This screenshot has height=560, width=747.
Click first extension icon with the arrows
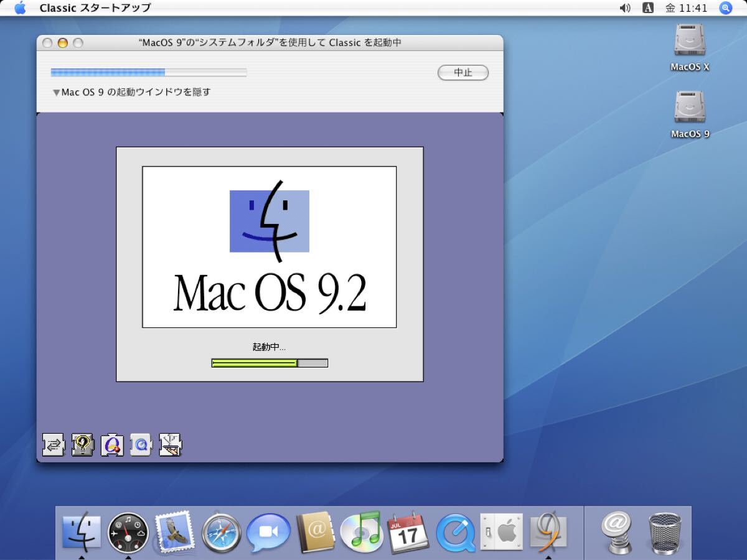[x=54, y=444]
